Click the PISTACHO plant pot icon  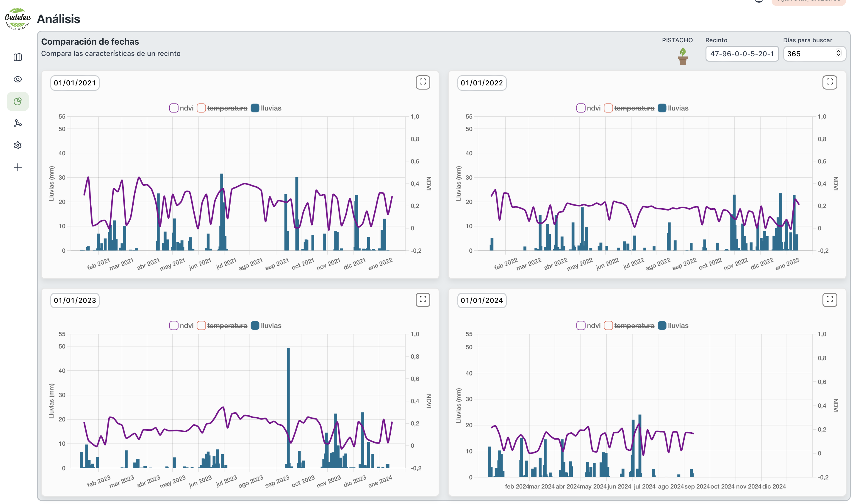[x=683, y=57]
